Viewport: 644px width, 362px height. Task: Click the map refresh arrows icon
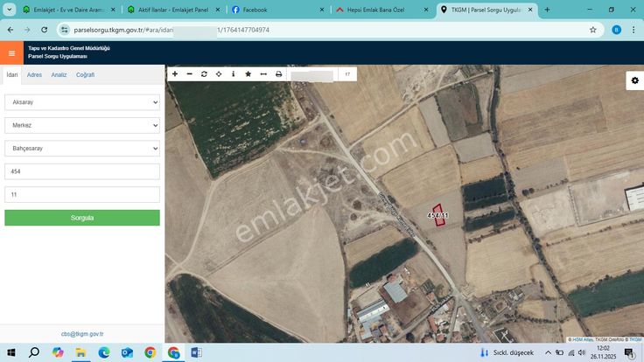click(x=204, y=73)
